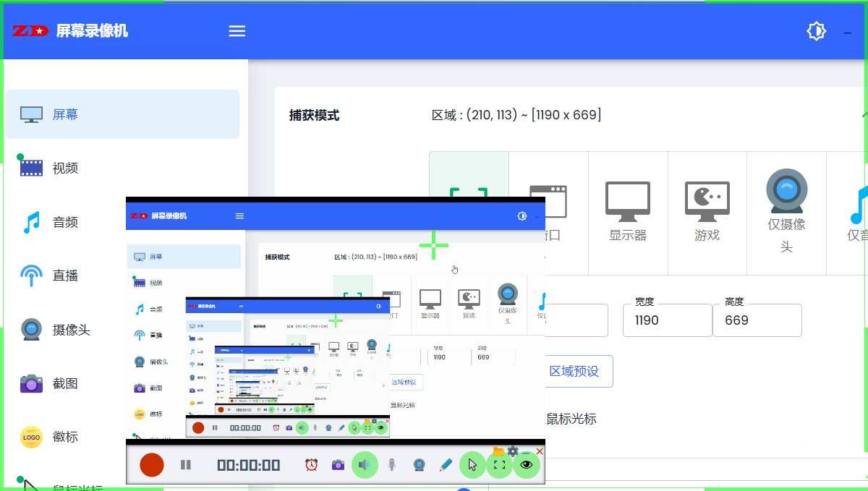Toggle the microphone on the recording toolbar
Viewport: 868px width, 491px height.
pos(391,465)
